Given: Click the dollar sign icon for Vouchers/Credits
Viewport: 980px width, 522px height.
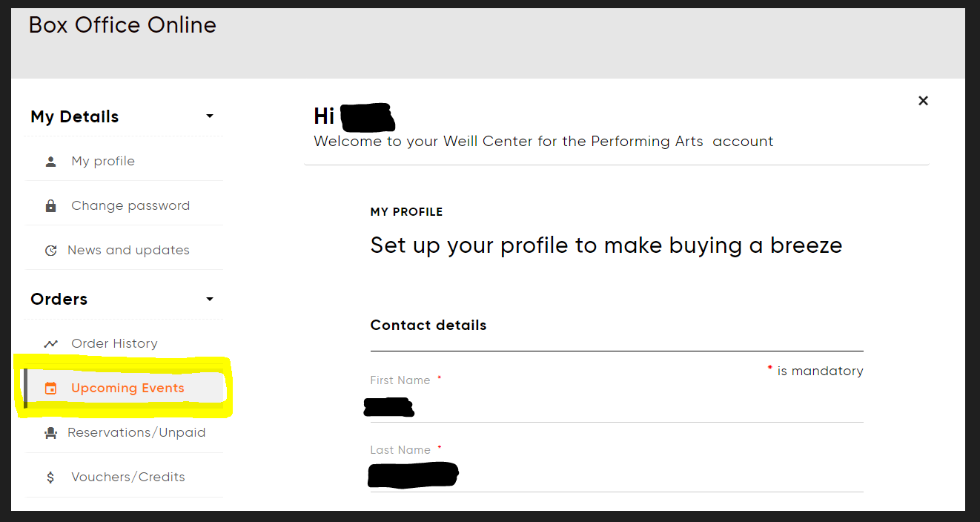Looking at the screenshot, I should (50, 478).
